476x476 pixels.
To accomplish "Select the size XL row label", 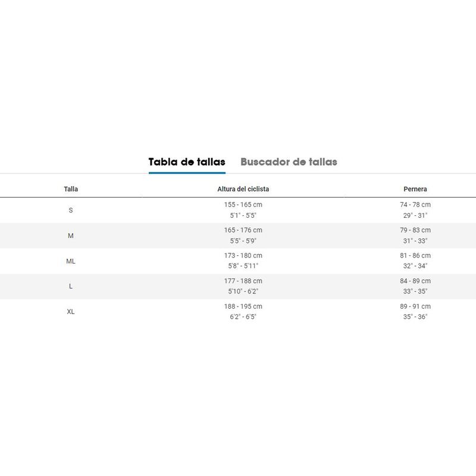I will click(x=71, y=312).
